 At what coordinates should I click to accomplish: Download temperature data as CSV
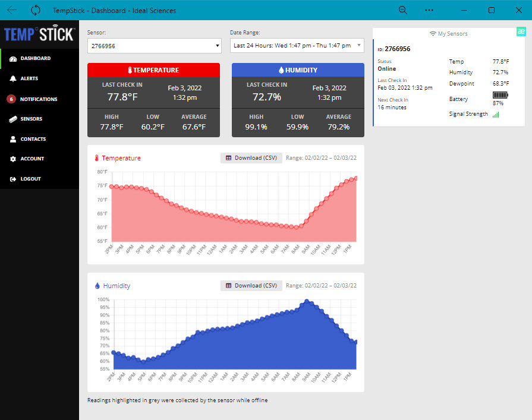tap(251, 158)
